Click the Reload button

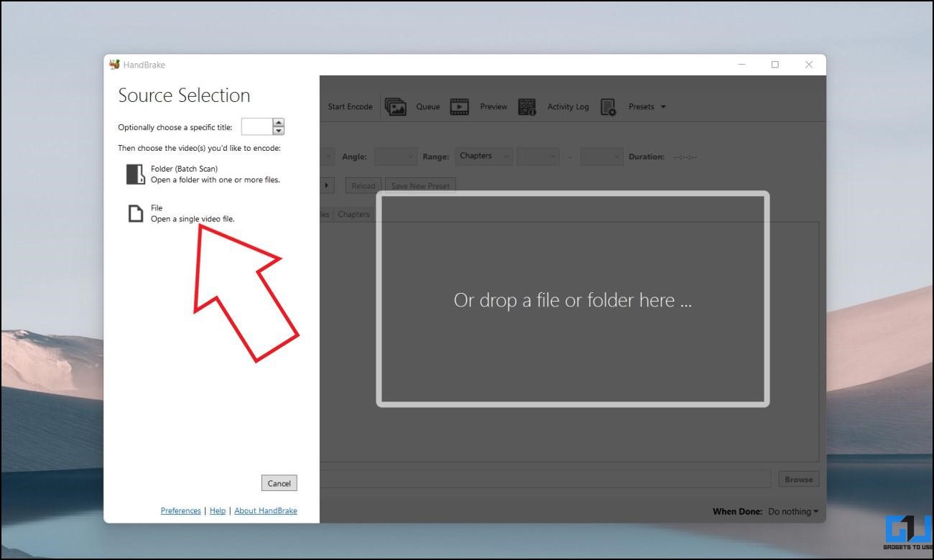tap(363, 186)
